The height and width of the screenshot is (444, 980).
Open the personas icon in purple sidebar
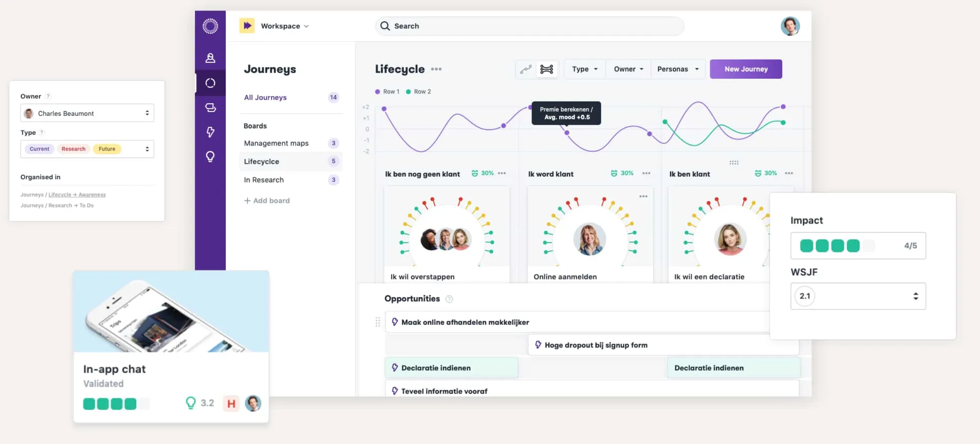pyautogui.click(x=210, y=58)
